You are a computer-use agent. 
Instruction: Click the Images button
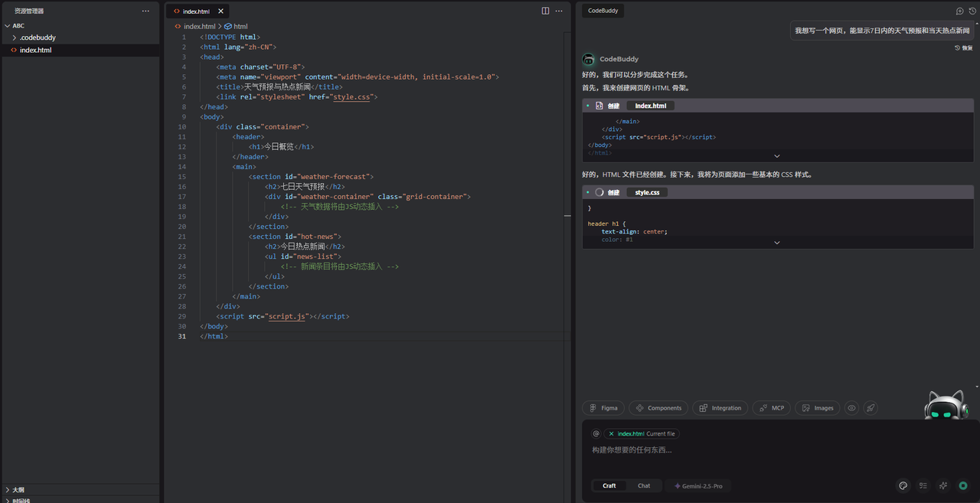(818, 408)
